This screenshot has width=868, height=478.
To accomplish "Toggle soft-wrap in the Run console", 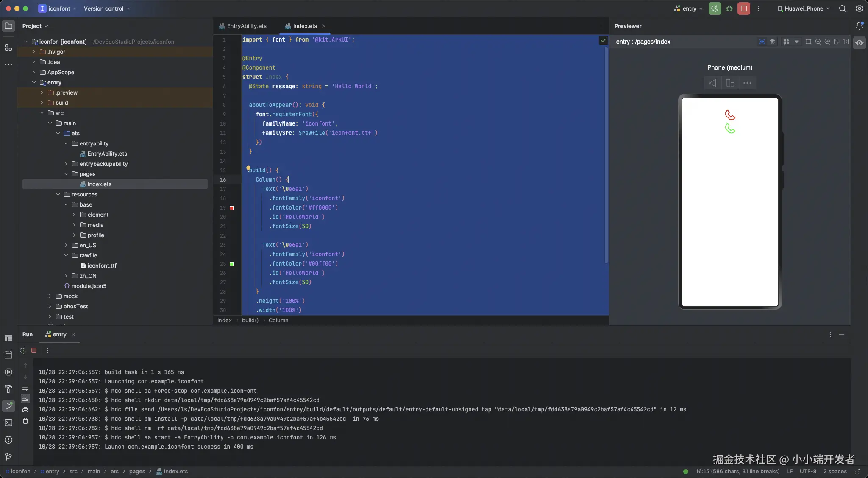I will (x=25, y=388).
